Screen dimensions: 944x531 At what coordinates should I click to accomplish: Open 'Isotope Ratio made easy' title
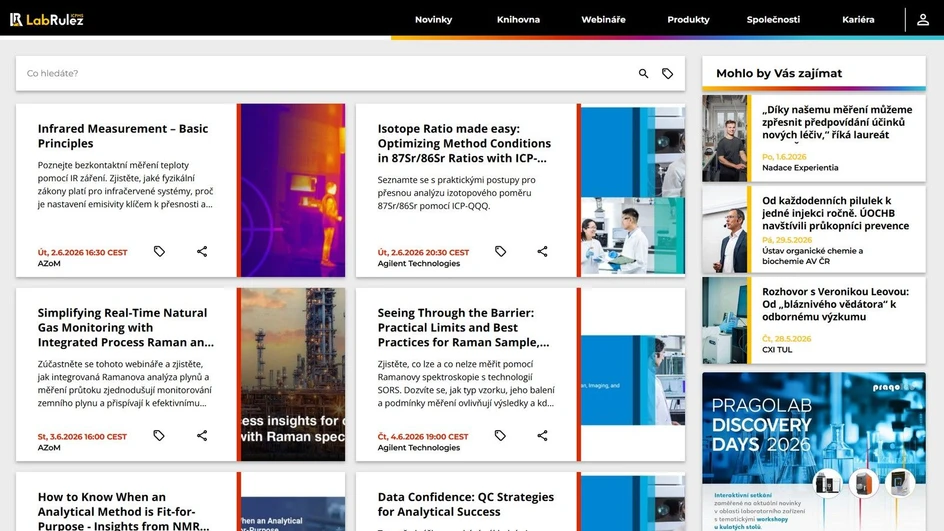coord(464,143)
